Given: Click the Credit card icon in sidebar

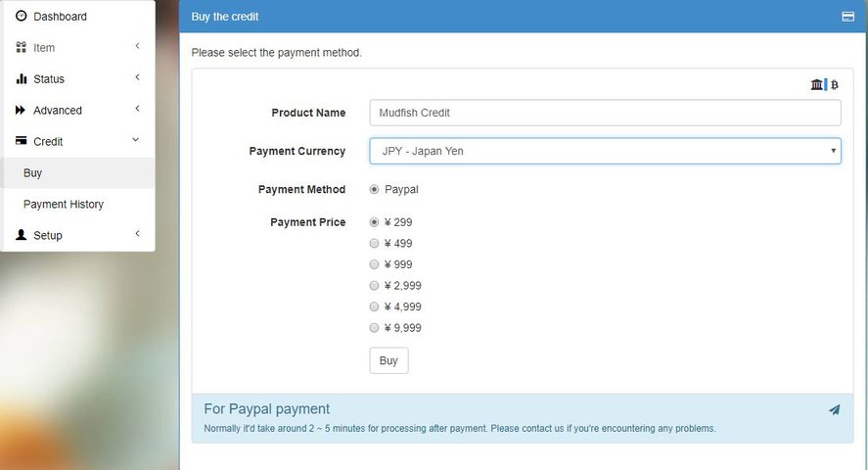Looking at the screenshot, I should pos(21,141).
